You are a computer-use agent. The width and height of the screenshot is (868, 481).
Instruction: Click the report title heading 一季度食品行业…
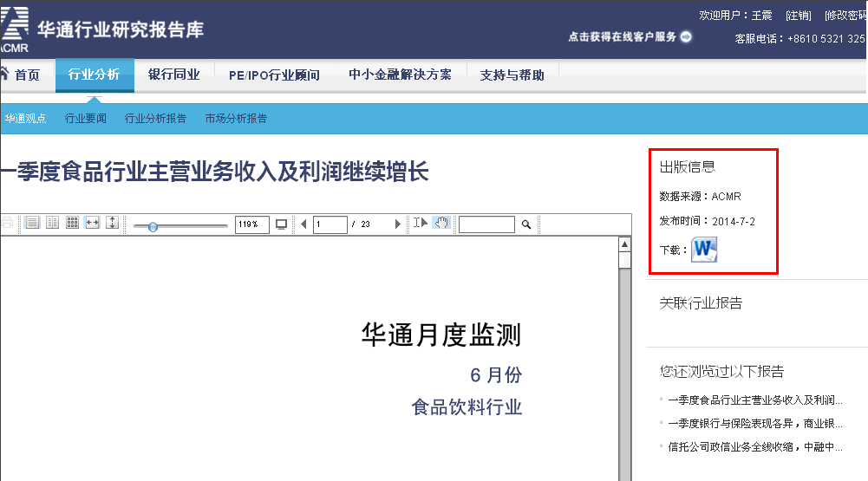click(x=215, y=172)
